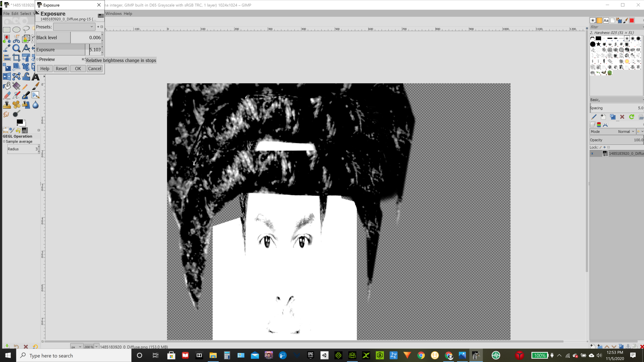Select the Free Select lasso tool
Image resolution: width=644 pixels, height=362 pixels.
click(26, 30)
